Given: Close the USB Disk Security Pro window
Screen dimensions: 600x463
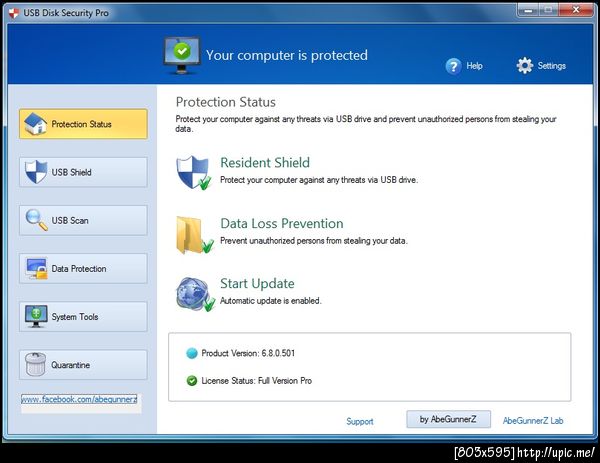Looking at the screenshot, I should 576,10.
